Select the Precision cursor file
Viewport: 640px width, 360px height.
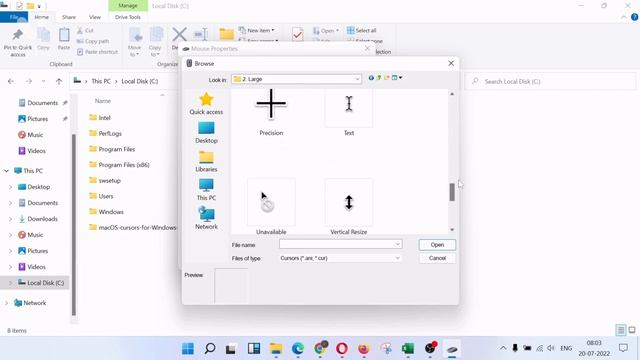(x=271, y=111)
